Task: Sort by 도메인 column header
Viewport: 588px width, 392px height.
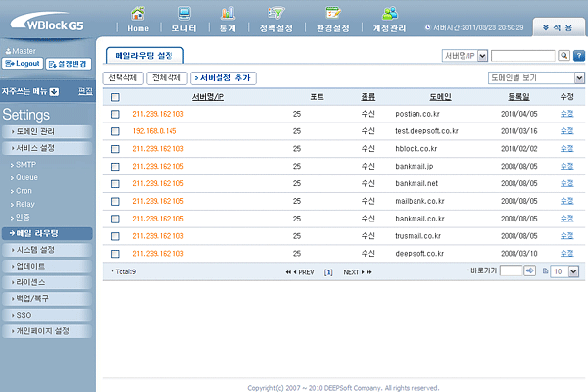Action: pos(440,97)
